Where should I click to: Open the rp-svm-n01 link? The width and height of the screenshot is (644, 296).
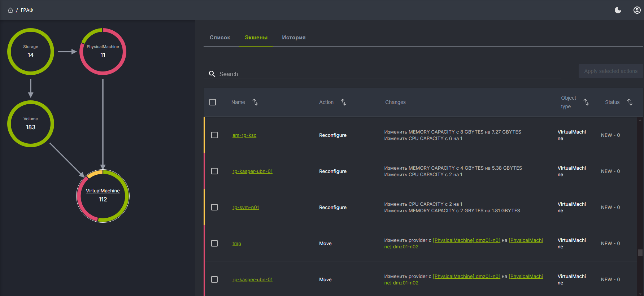[x=246, y=207]
